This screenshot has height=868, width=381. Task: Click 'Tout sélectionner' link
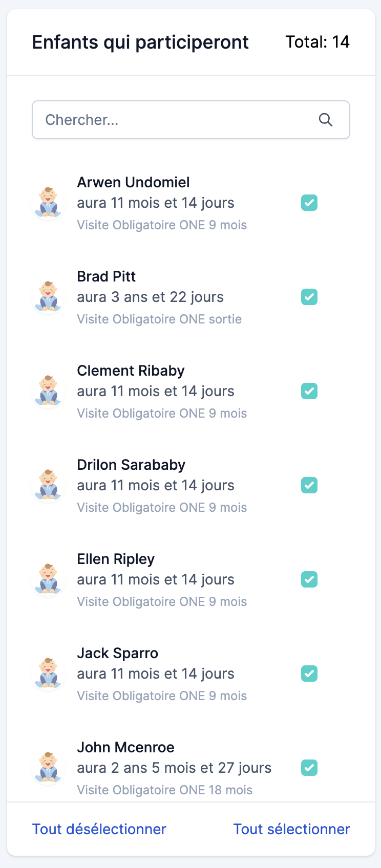(x=291, y=829)
